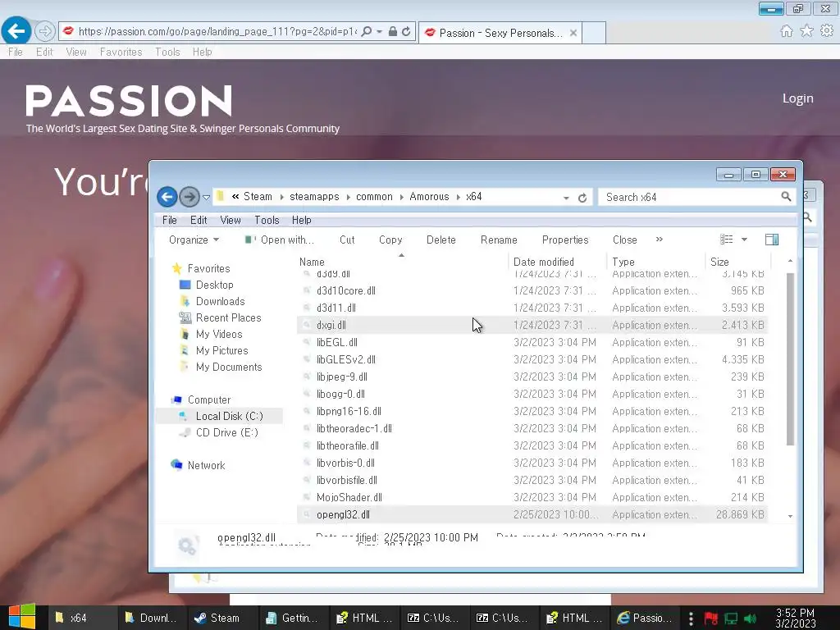Click the Search x64 input field
This screenshot has width=840, height=630.
(690, 197)
